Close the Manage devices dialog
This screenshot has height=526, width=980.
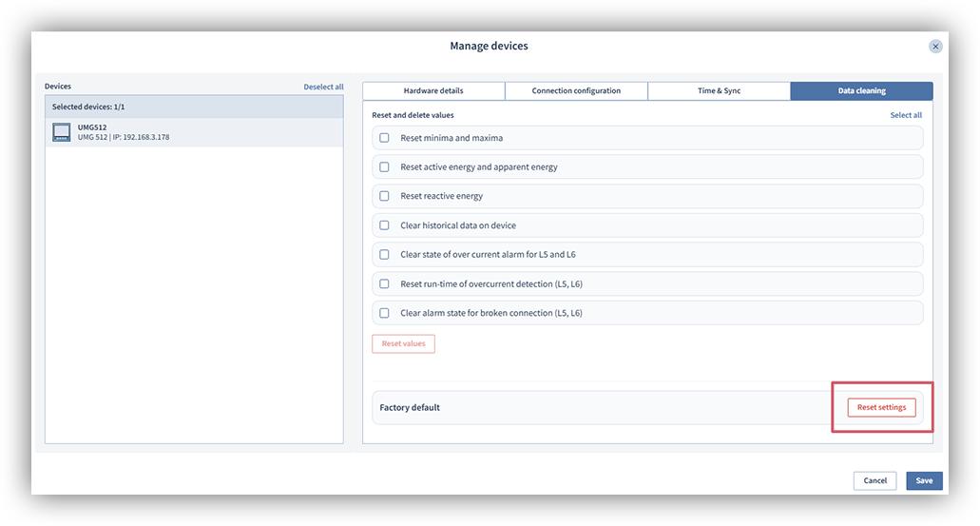pyautogui.click(x=935, y=46)
